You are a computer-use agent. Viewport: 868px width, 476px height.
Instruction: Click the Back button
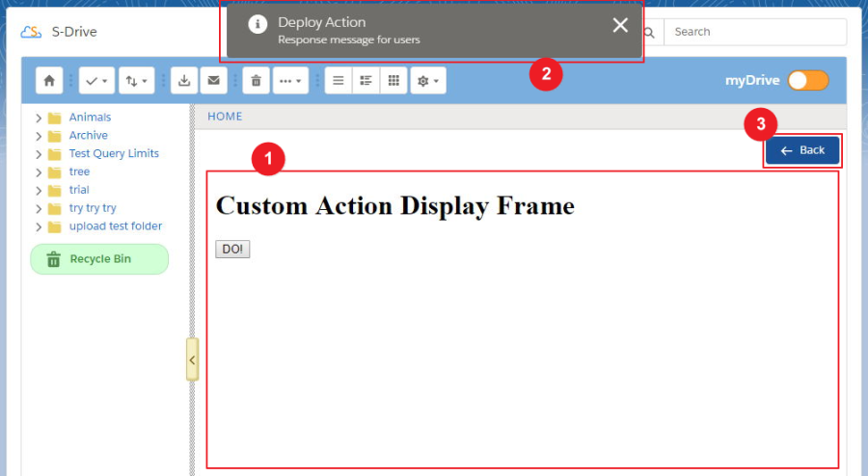pos(802,150)
